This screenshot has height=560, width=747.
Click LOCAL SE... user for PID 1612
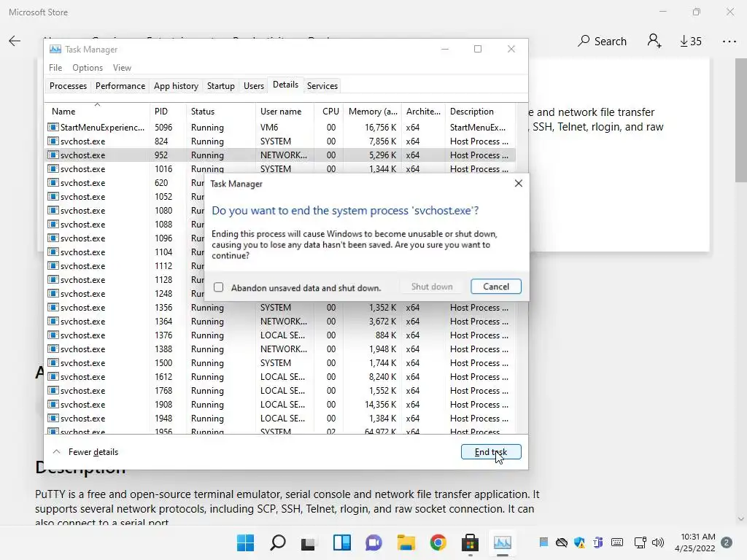pos(282,377)
